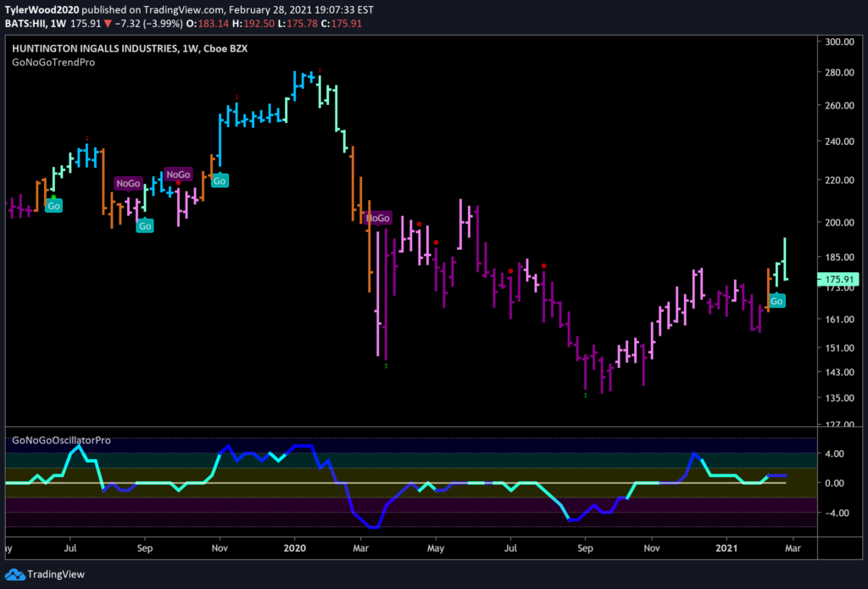
Task: Select the 151.00 price axis label
Action: [x=840, y=347]
